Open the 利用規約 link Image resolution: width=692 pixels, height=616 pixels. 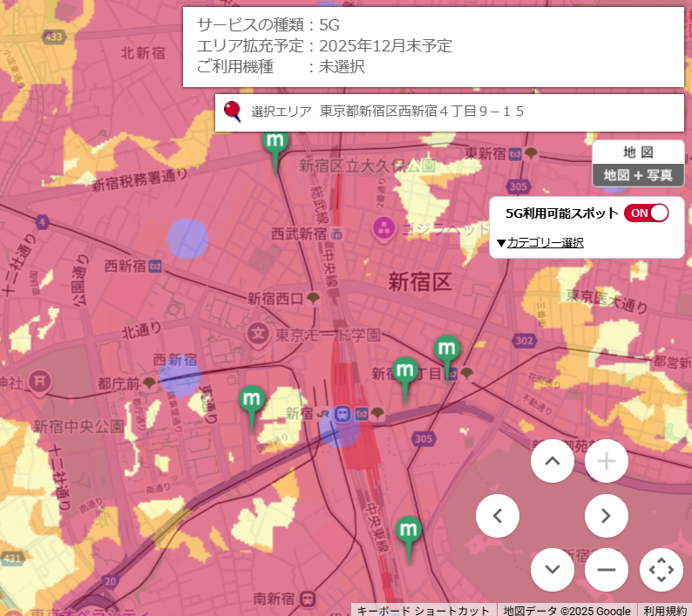(x=664, y=610)
